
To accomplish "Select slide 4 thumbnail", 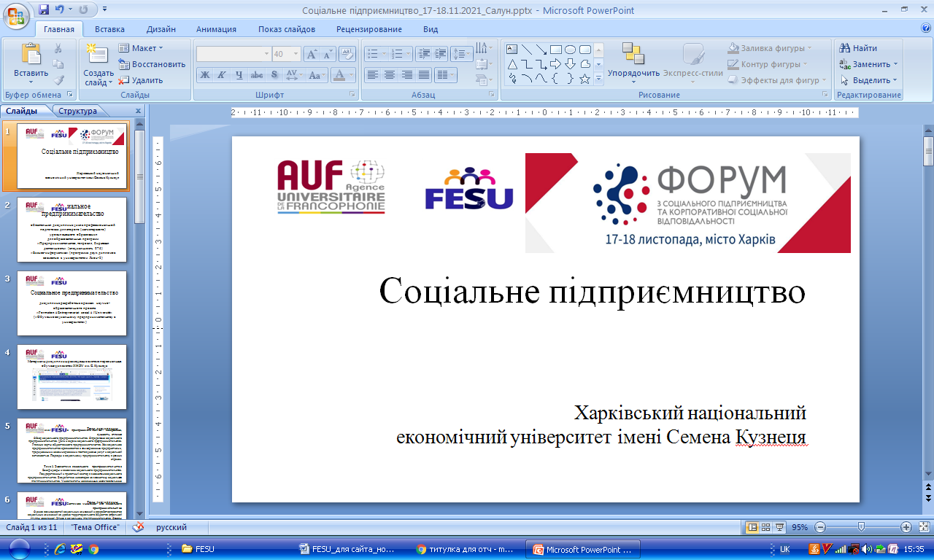I will (x=72, y=377).
